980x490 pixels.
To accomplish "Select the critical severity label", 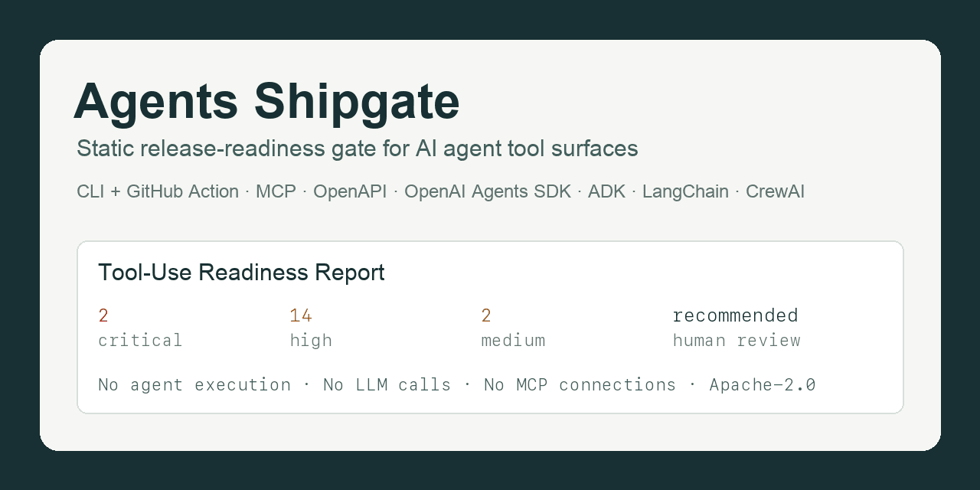I will coord(140,341).
